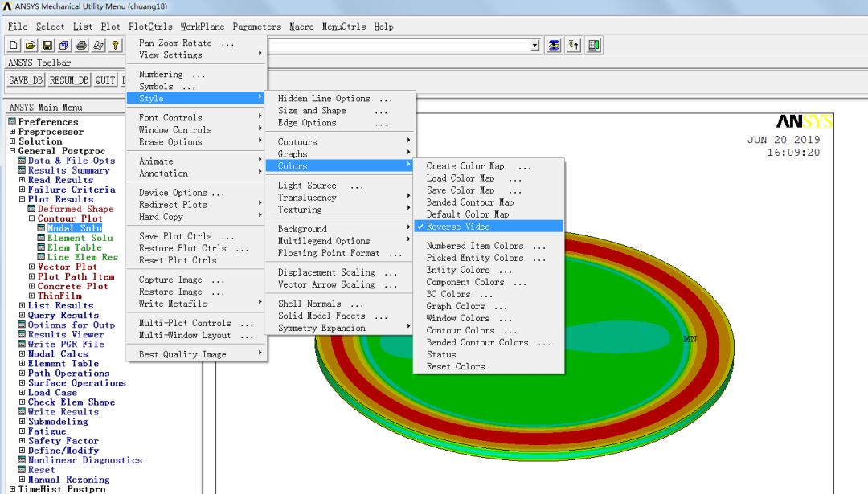Click the icon beside Elem Table

42,247
